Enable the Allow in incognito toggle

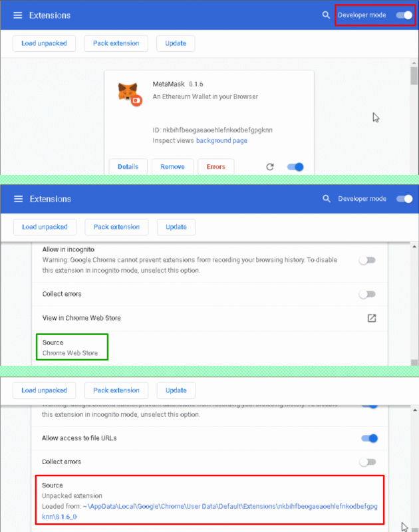[x=367, y=260]
